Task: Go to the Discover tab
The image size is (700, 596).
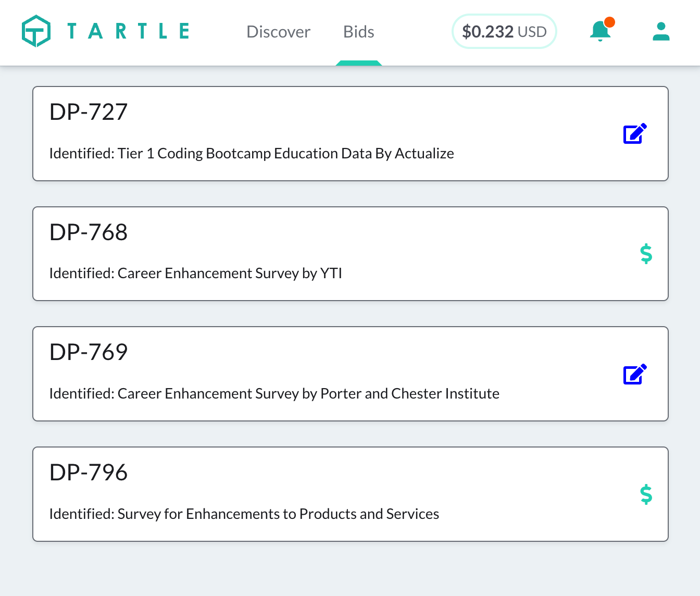Action: click(x=278, y=32)
